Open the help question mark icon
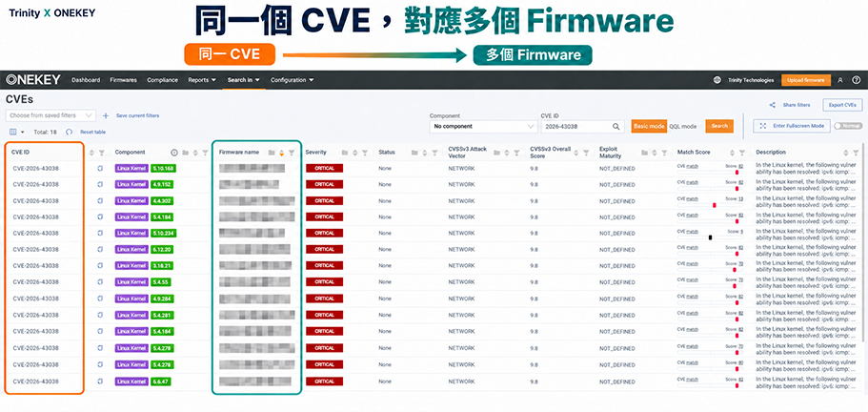 point(857,80)
